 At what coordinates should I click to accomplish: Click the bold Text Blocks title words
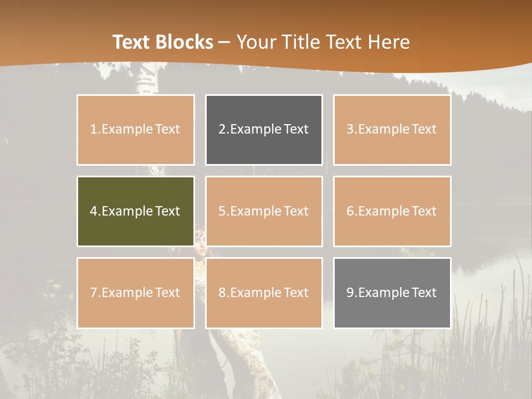(163, 42)
